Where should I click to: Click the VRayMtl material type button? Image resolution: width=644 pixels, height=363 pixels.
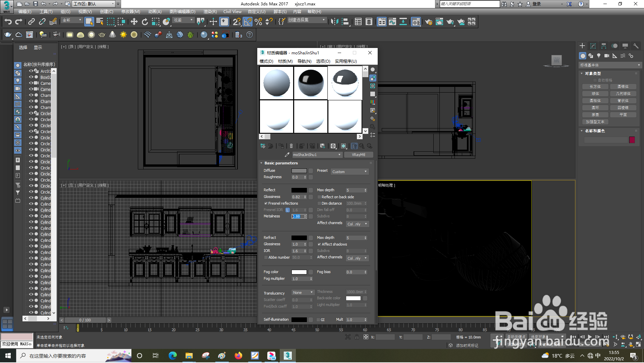pyautogui.click(x=359, y=155)
